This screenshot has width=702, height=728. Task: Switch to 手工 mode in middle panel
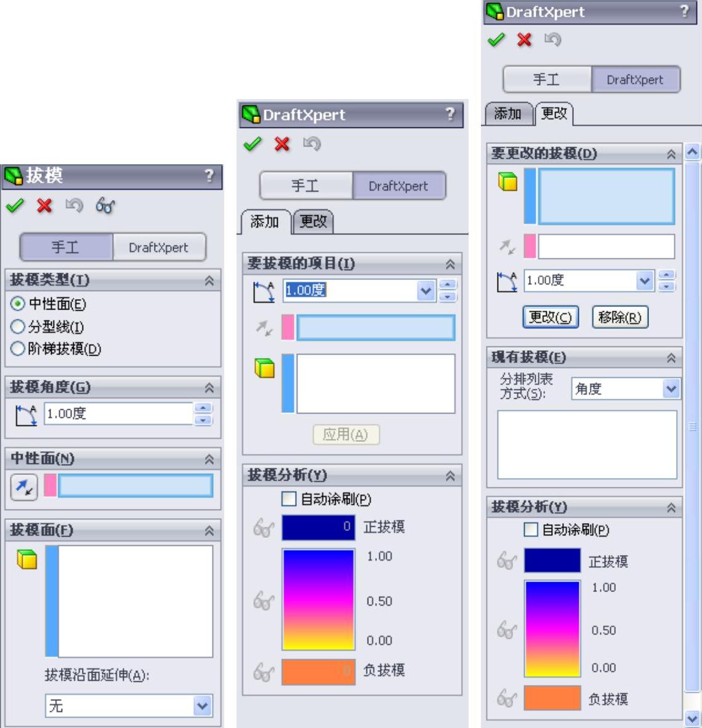click(x=306, y=186)
